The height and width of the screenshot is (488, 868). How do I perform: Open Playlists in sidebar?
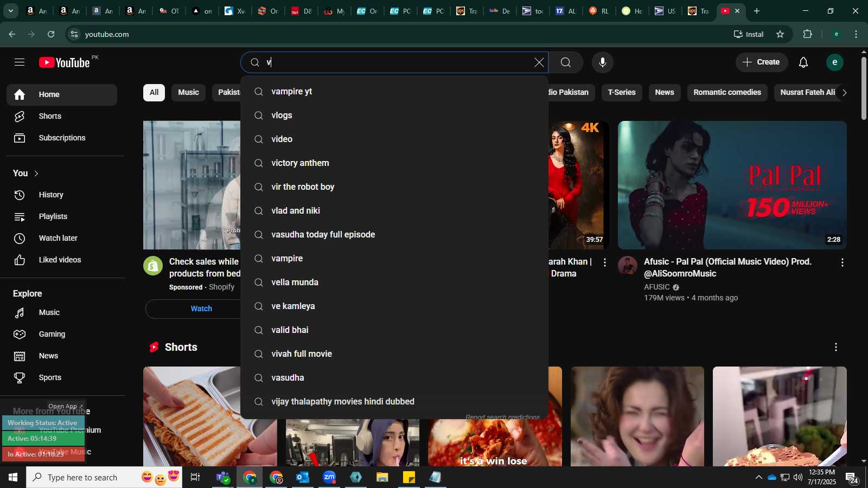(x=62, y=216)
